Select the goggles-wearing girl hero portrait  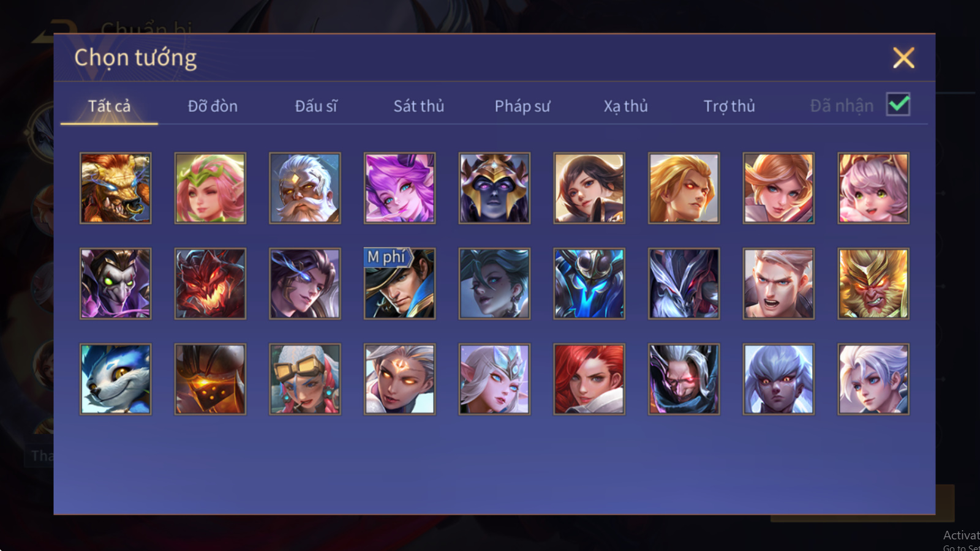click(x=305, y=379)
